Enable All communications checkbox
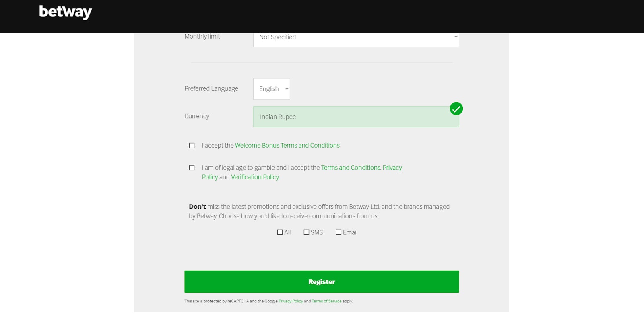644x314 pixels. point(280,232)
